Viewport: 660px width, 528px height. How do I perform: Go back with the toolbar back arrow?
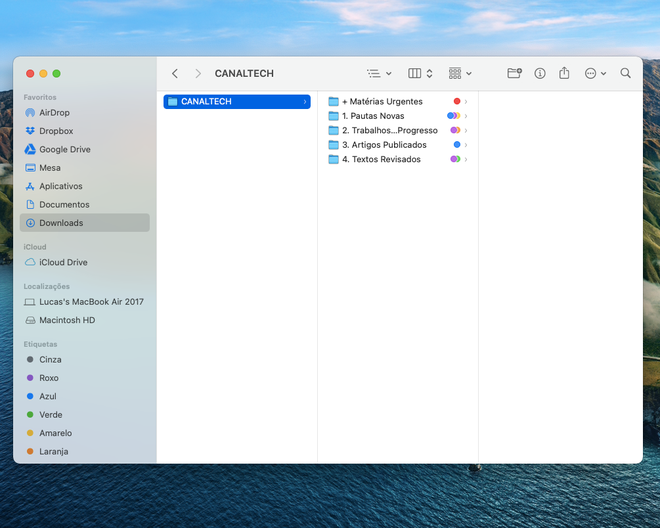pyautogui.click(x=175, y=74)
